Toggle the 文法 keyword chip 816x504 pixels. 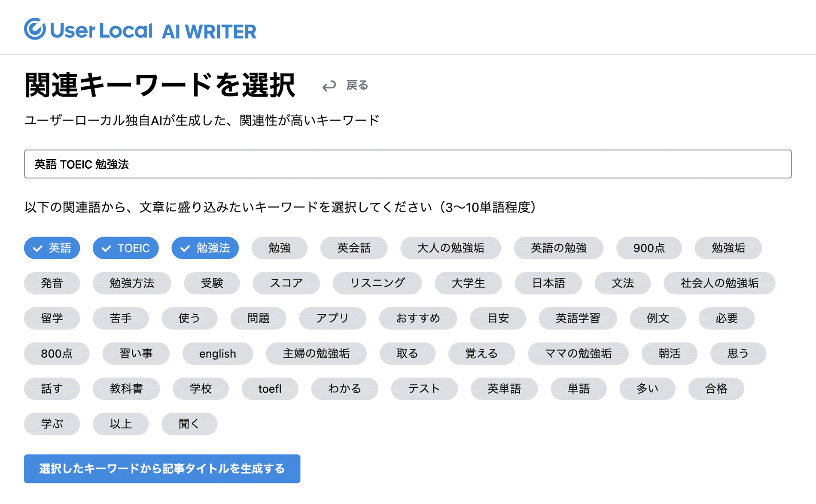pyautogui.click(x=623, y=283)
